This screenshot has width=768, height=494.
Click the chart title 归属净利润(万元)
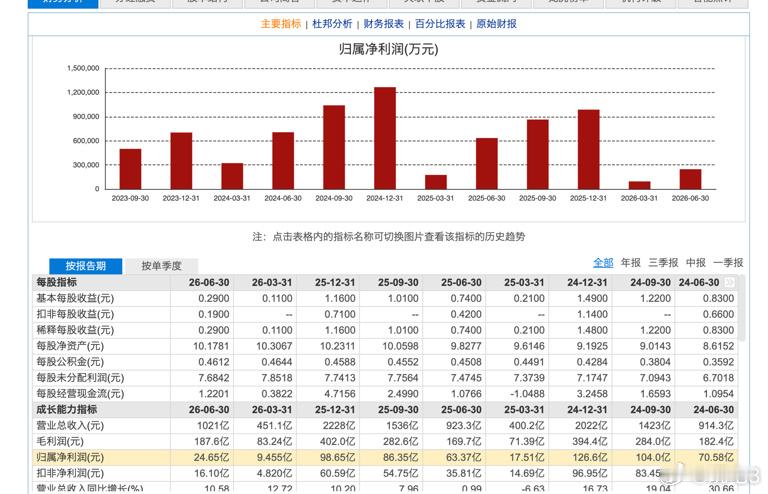tap(388, 49)
